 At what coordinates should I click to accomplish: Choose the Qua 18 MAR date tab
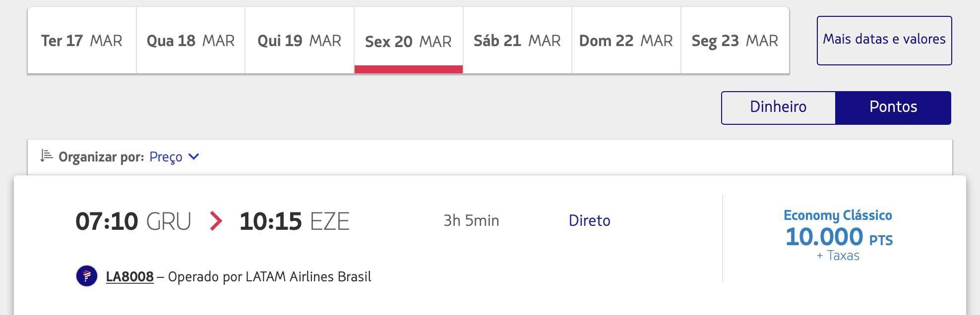pos(191,41)
